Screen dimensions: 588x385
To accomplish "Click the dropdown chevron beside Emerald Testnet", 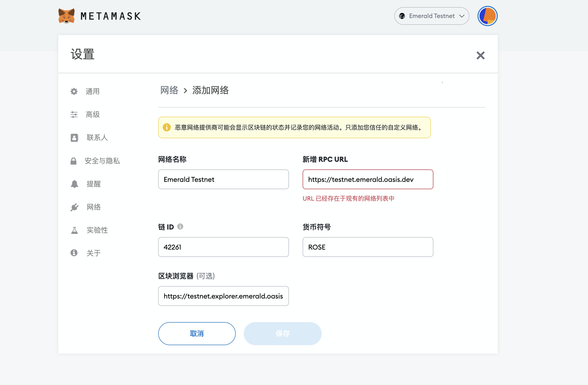I will (x=462, y=16).
